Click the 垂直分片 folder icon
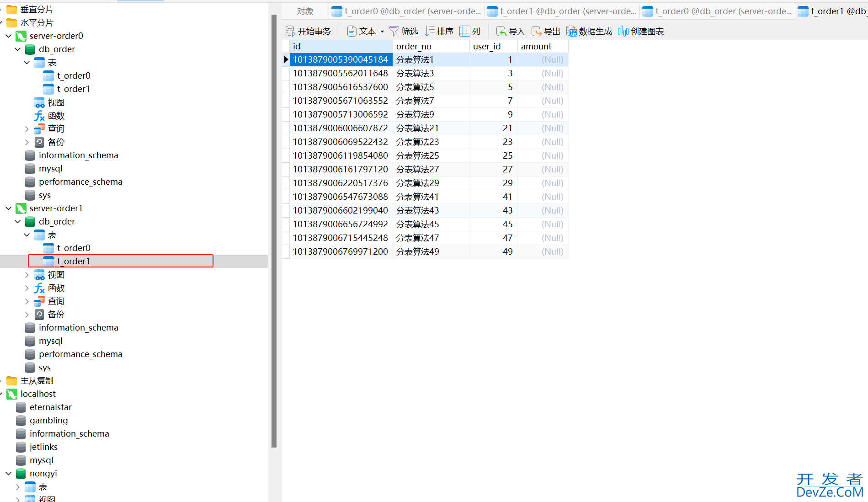This screenshot has height=502, width=868. pos(12,9)
